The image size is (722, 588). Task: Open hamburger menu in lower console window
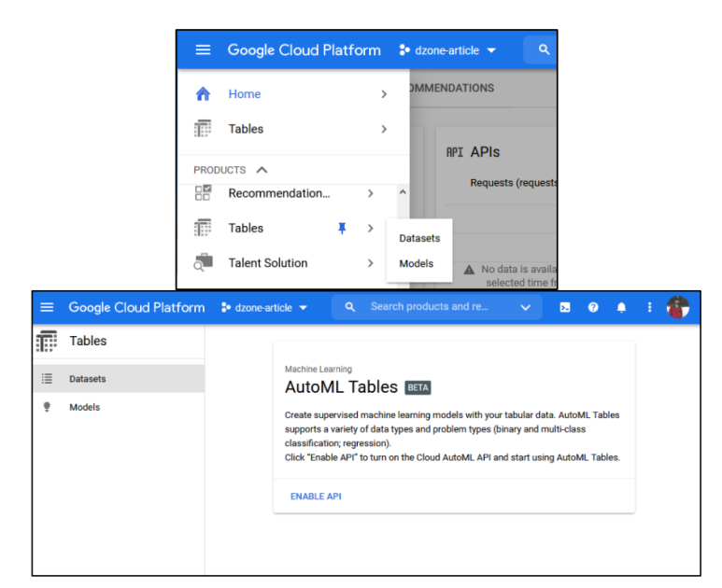47,307
